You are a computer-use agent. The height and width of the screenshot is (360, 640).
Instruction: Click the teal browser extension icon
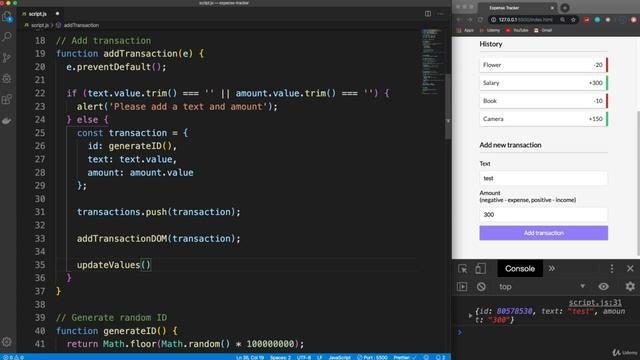(597, 20)
